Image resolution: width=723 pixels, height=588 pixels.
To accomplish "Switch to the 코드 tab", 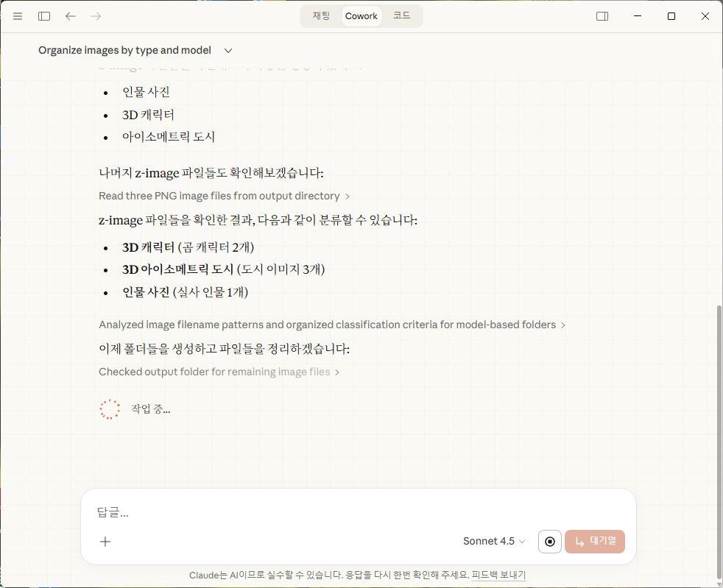I will [x=401, y=16].
